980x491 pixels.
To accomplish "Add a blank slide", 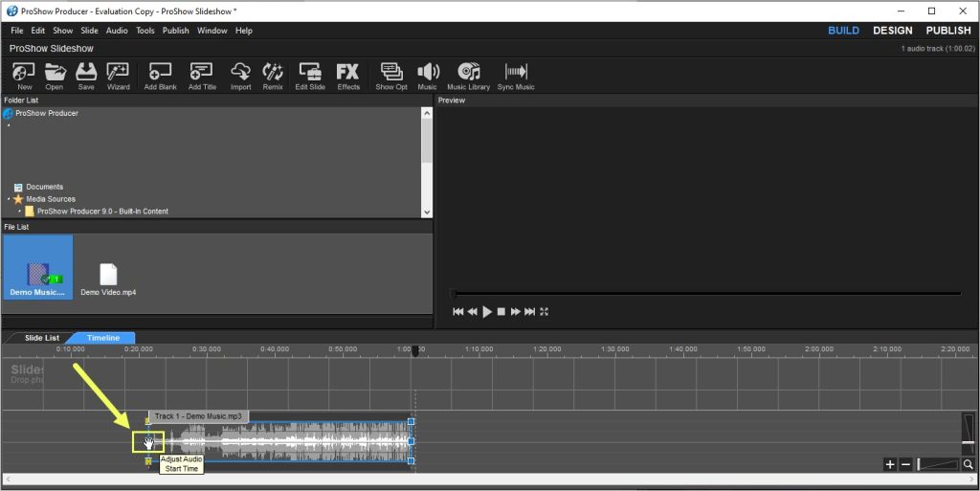I will (x=161, y=77).
